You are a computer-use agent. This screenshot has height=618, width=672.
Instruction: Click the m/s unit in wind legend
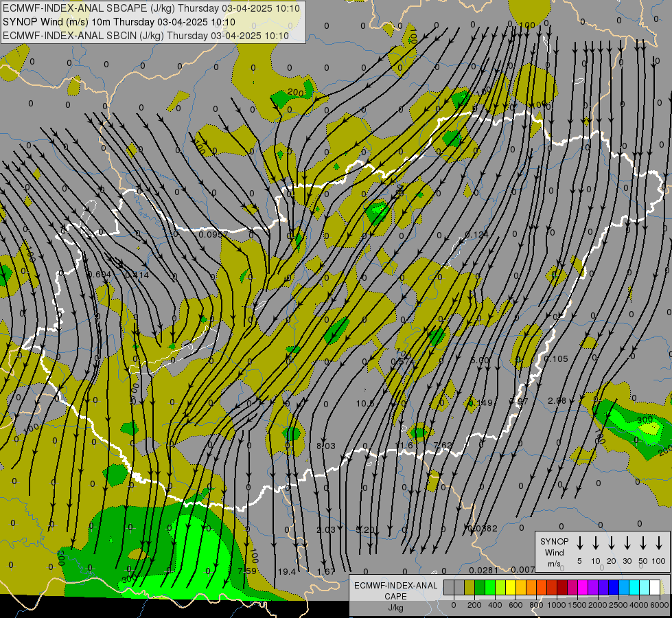click(x=554, y=564)
